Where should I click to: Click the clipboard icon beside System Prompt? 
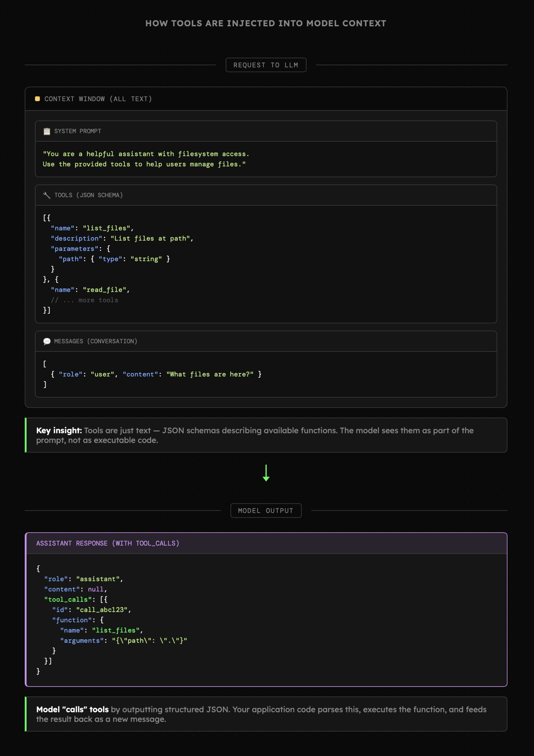(x=47, y=131)
